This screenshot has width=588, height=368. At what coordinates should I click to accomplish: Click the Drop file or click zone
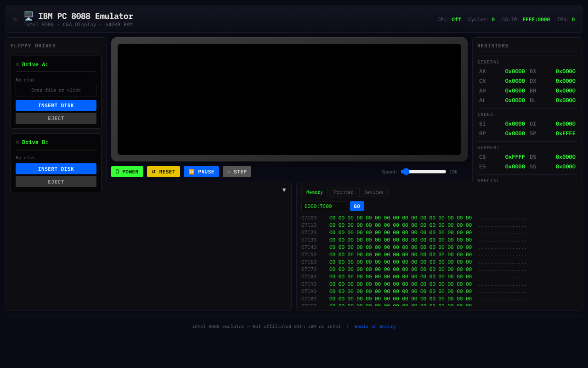[x=56, y=90]
